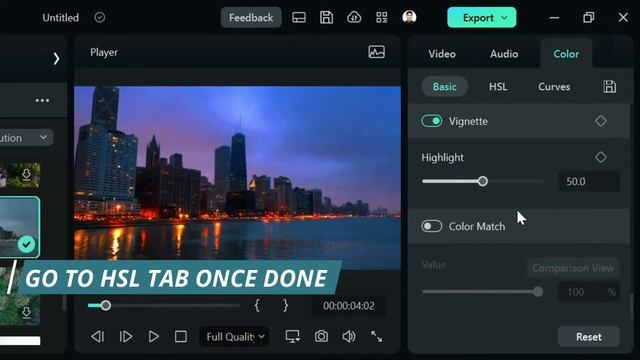Viewport: 640px width, 360px height.
Task: Select the Basic sub-tab
Action: [x=444, y=87]
